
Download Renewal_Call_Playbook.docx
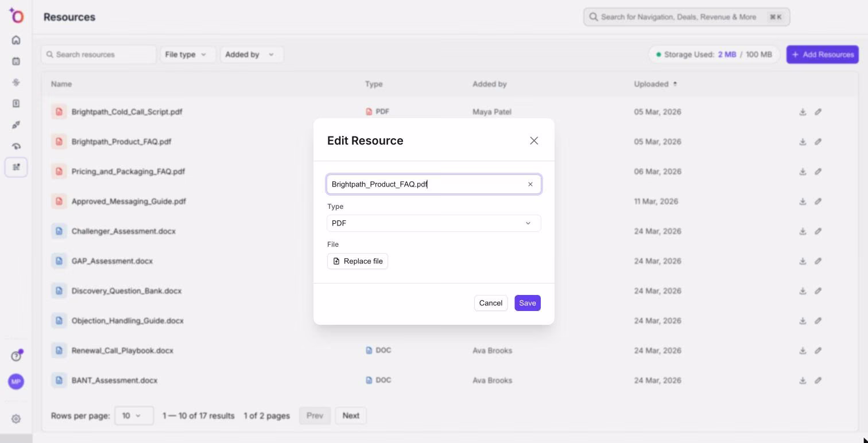[803, 351]
